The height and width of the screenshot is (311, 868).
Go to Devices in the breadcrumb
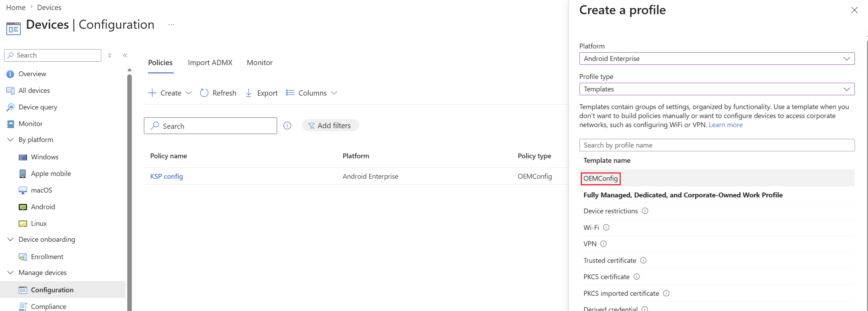click(49, 8)
